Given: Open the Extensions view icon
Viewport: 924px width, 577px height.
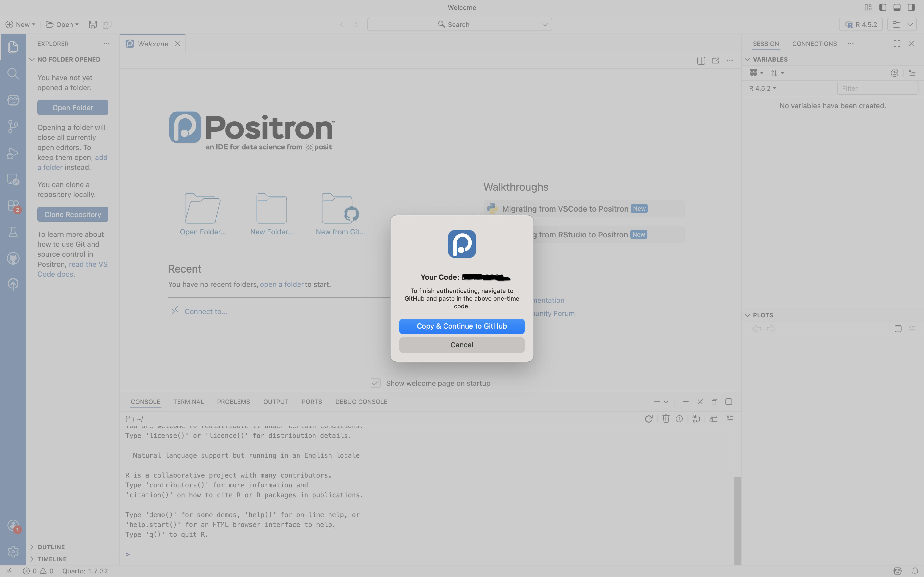Looking at the screenshot, I should (x=13, y=206).
